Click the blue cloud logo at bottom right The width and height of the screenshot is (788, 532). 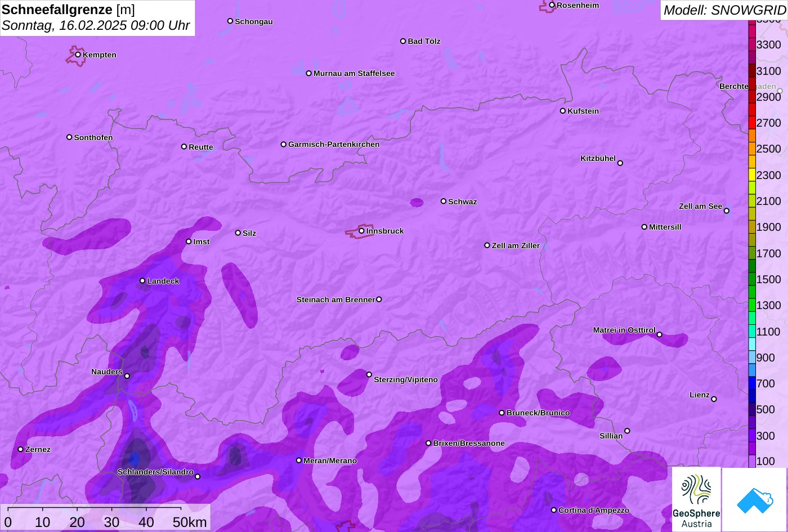pos(755,499)
